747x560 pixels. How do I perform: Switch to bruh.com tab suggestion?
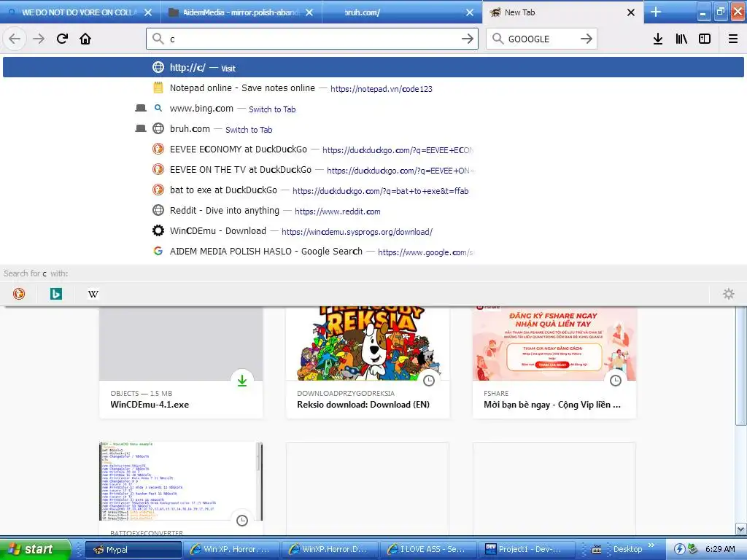click(373, 129)
